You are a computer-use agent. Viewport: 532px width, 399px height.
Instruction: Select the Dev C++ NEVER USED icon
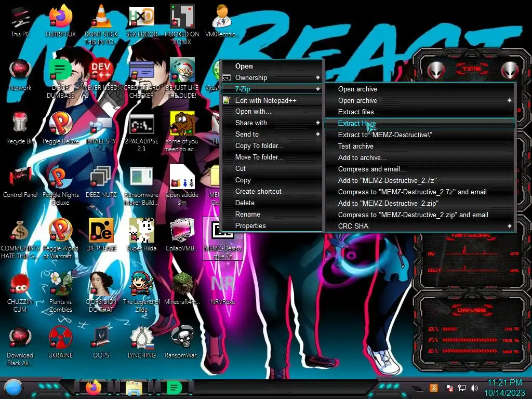[101, 75]
